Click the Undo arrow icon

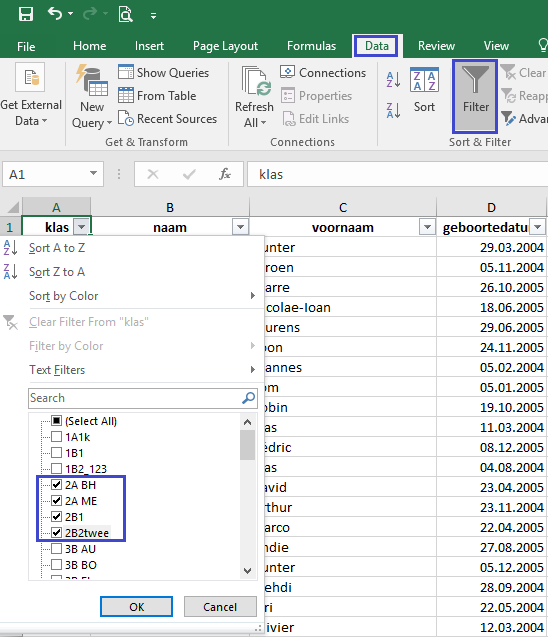click(55, 14)
